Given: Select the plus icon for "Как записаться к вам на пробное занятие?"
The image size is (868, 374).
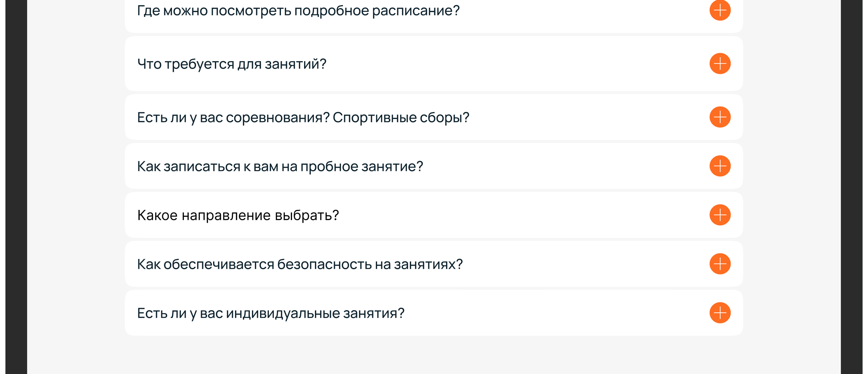Looking at the screenshot, I should pos(720,166).
